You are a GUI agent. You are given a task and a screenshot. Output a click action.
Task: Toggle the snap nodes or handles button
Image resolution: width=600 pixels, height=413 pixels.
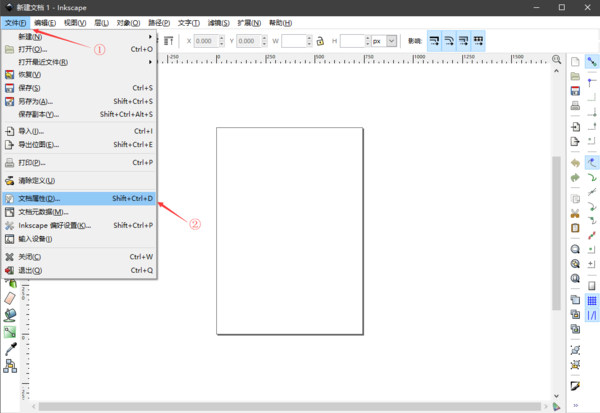click(x=592, y=163)
